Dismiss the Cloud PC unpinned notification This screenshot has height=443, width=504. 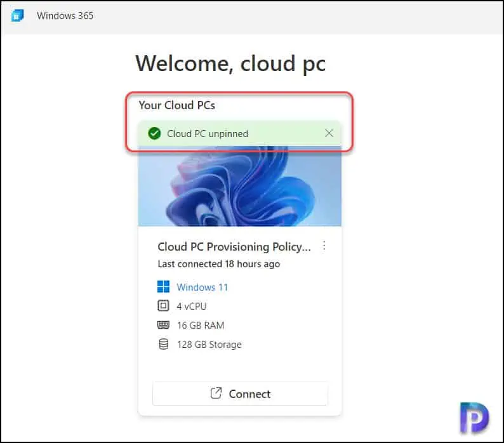tap(329, 133)
